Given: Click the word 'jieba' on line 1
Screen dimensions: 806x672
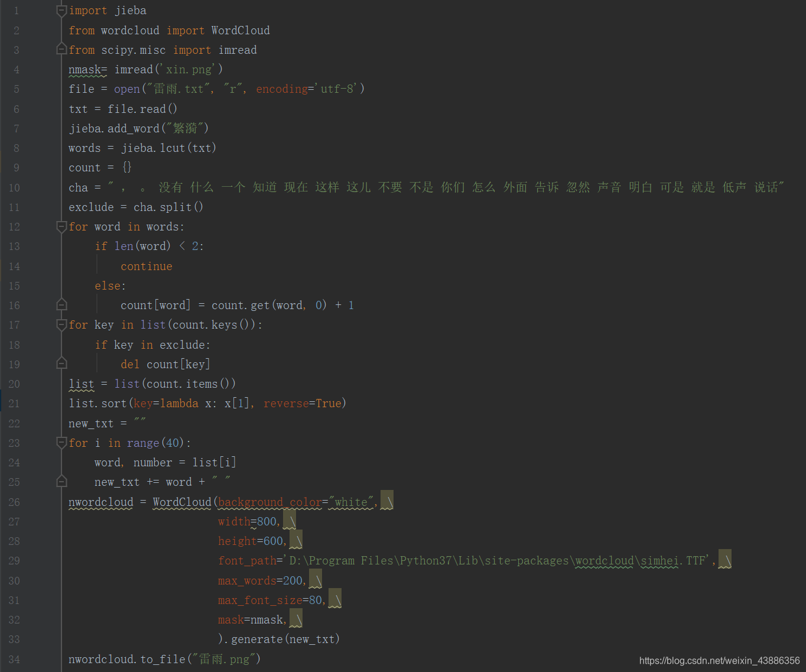Looking at the screenshot, I should (131, 11).
